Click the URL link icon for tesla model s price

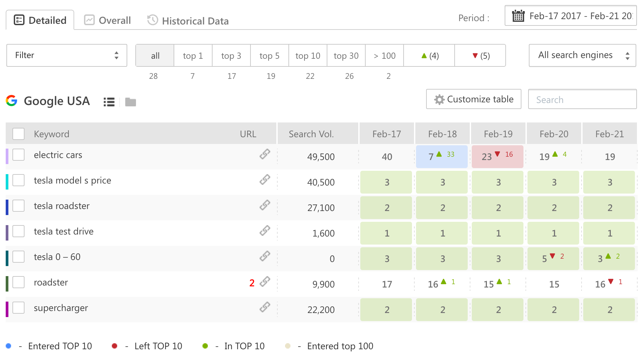click(265, 179)
